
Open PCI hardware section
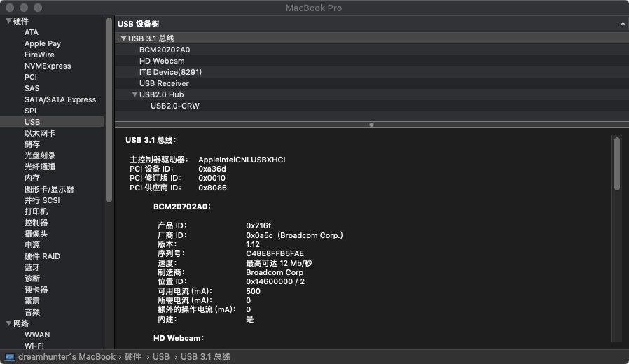31,78
